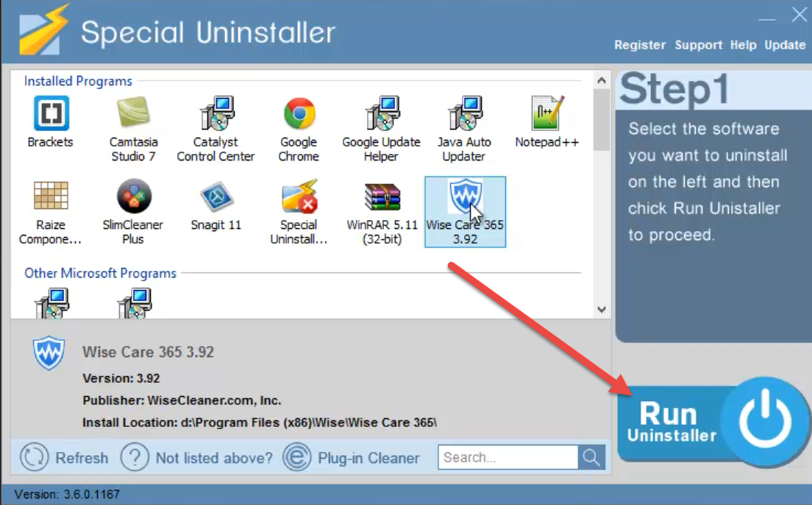Open the Register menu link
This screenshot has height=505, width=812.
click(x=640, y=45)
